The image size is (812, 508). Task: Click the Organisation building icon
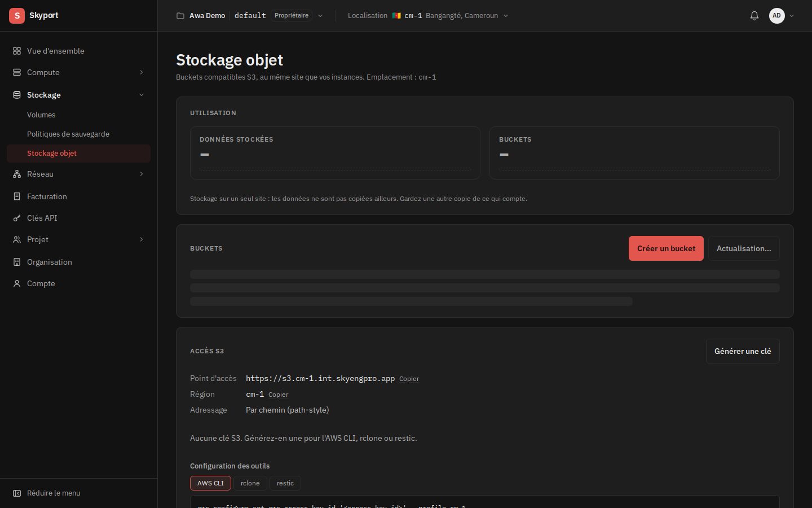pos(17,262)
